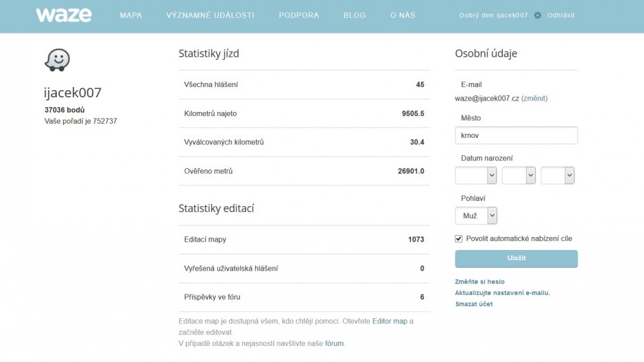644x362 pixels.
Task: Toggle Povolit automatické nabízení cíle checkbox
Action: [x=459, y=238]
